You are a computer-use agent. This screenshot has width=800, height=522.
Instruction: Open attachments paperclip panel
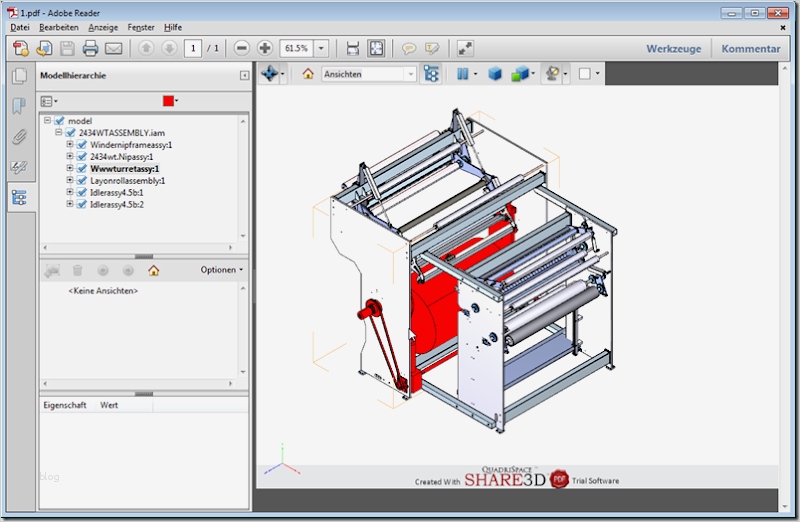[19, 137]
